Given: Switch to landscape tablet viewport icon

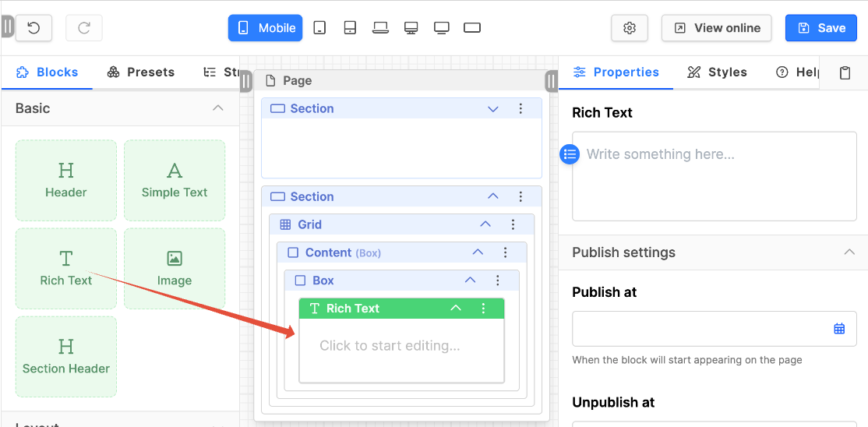Looking at the screenshot, I should pyautogui.click(x=350, y=28).
